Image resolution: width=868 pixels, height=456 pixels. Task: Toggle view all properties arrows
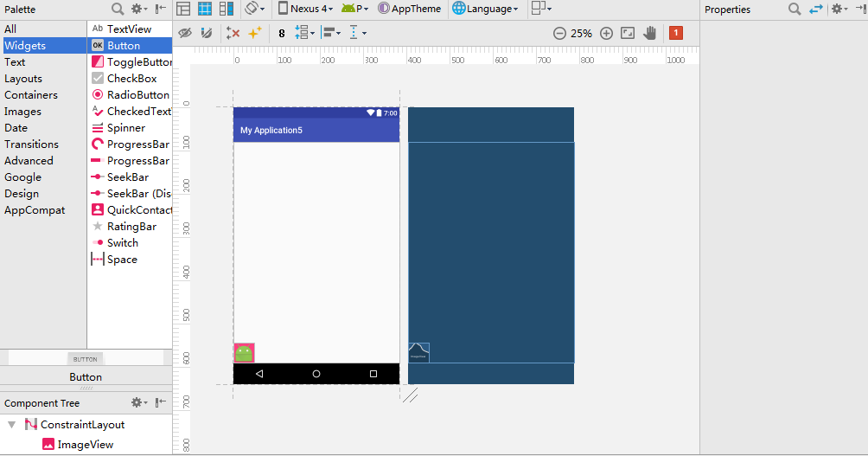[x=816, y=9]
